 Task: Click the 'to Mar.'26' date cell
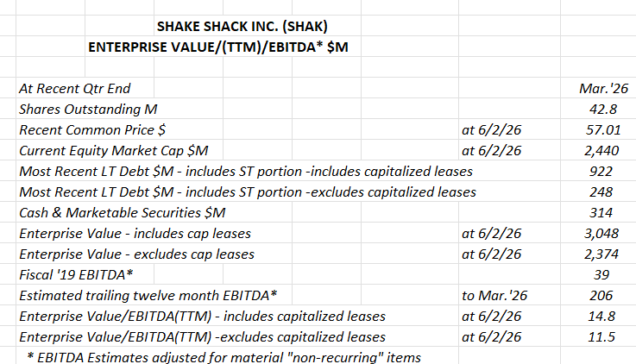(494, 295)
